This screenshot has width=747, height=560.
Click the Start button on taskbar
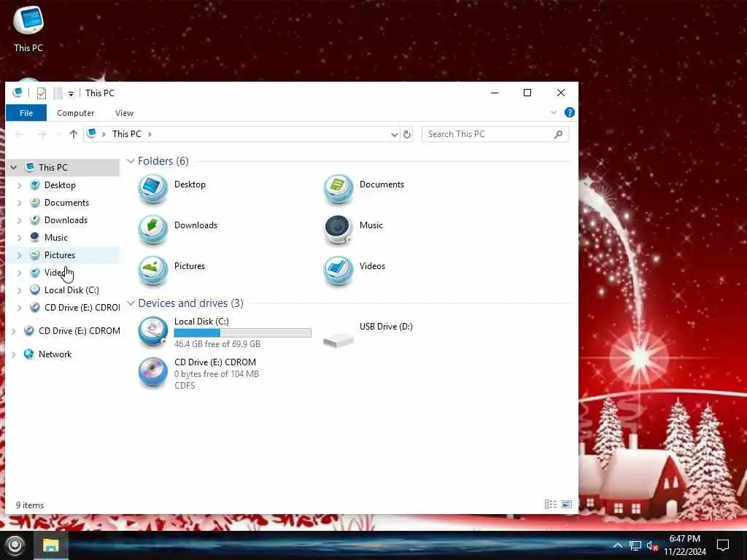[15, 545]
